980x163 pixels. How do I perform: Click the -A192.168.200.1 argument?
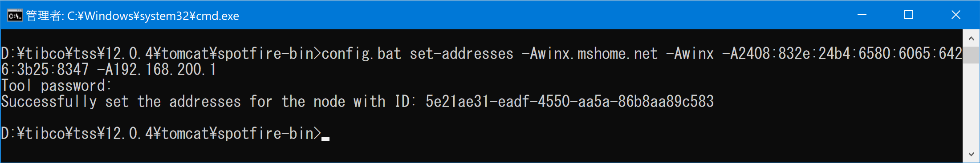(x=157, y=70)
